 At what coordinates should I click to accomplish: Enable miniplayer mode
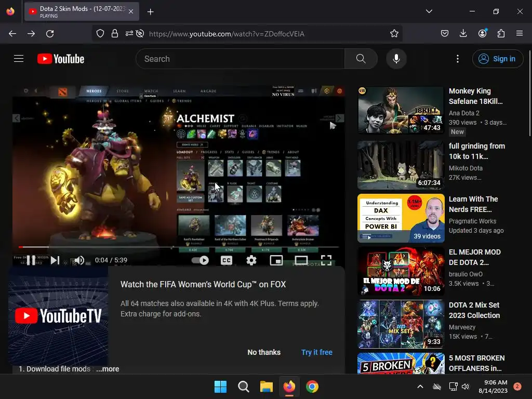click(x=276, y=260)
